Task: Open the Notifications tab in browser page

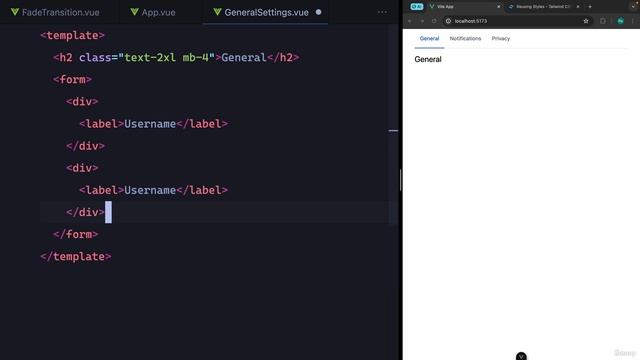Action: (x=465, y=38)
